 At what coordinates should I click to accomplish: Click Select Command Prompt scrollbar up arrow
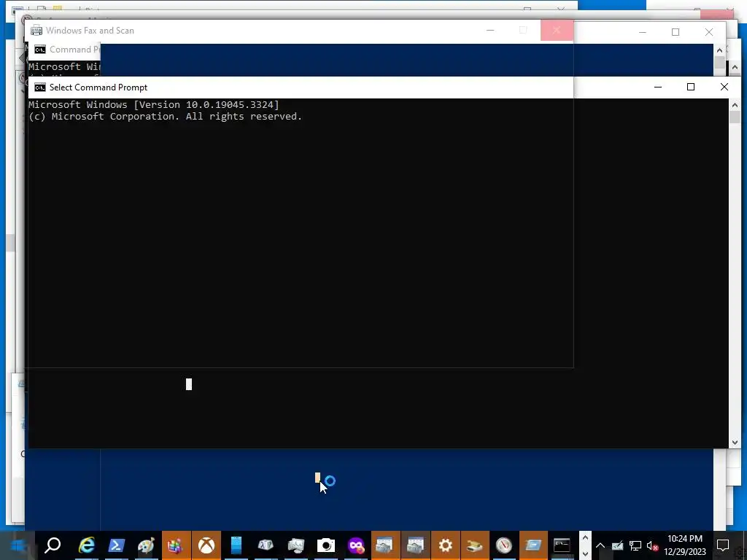pyautogui.click(x=735, y=105)
